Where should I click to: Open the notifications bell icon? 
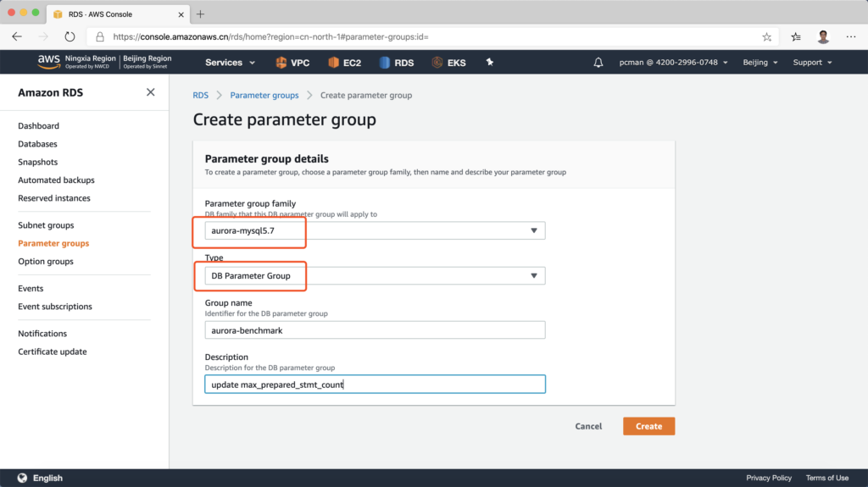pyautogui.click(x=598, y=63)
